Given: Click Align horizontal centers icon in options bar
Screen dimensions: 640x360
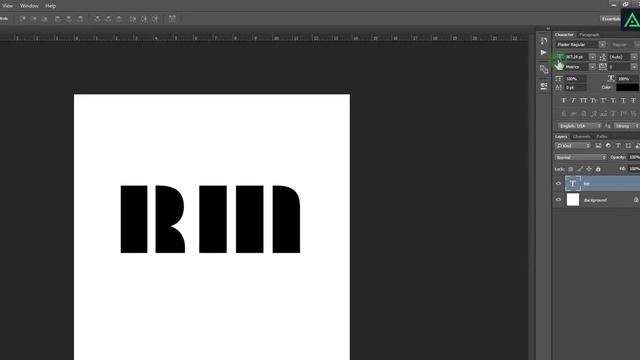Looking at the screenshot, I should pos(69,19).
